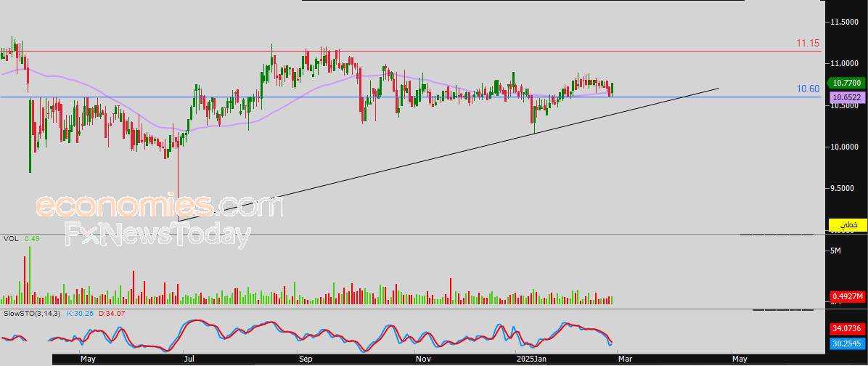Select the purple 10.6522 moving average tag
This screenshot has height=366, width=868.
tap(846, 97)
